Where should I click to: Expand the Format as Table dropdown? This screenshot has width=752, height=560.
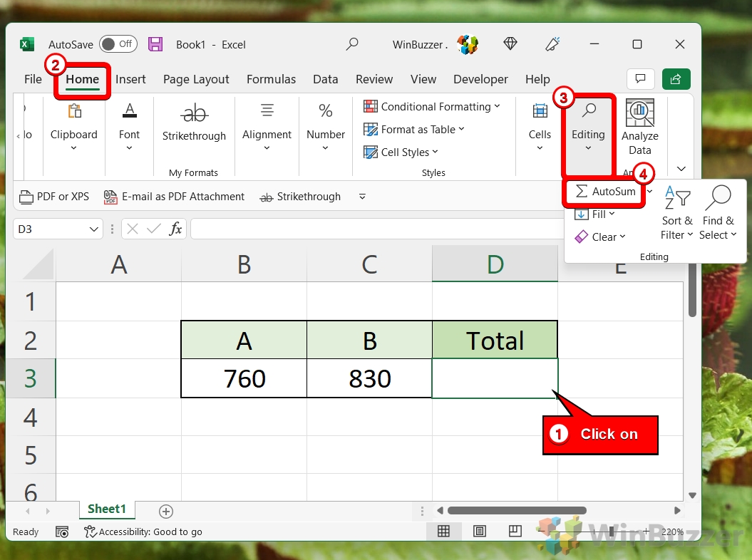point(461,128)
